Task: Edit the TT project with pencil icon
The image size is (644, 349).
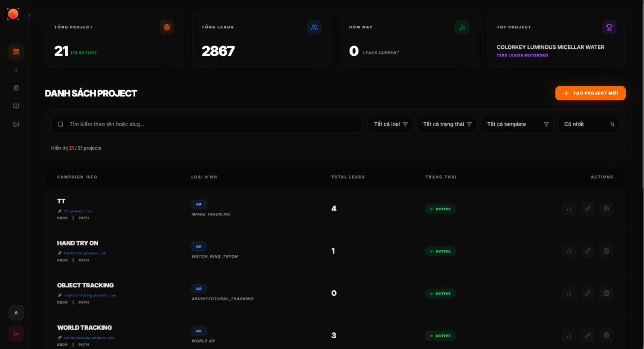Action: pyautogui.click(x=588, y=209)
